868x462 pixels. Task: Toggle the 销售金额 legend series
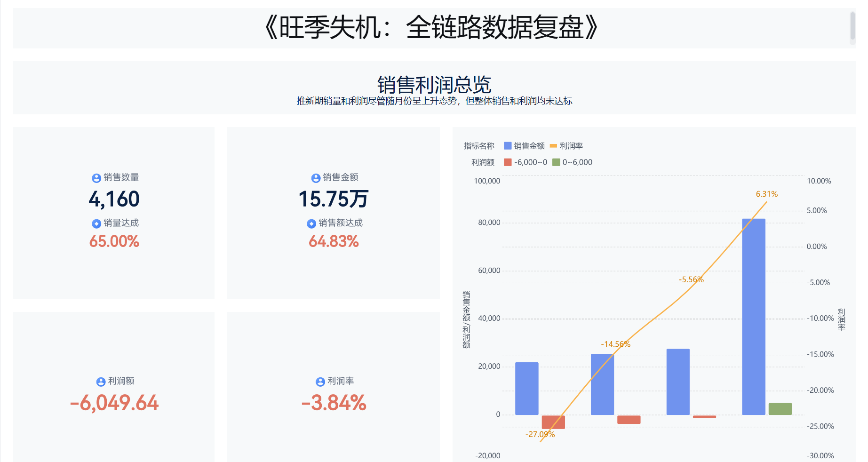point(524,146)
